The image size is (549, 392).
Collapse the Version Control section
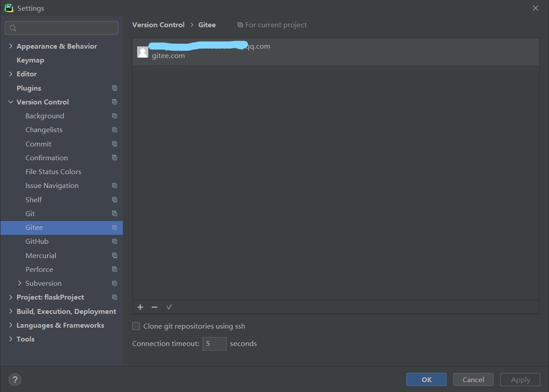11,102
